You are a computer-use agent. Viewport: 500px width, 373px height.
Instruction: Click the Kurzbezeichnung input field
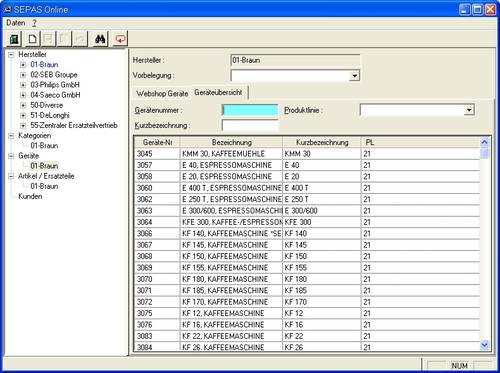point(250,125)
